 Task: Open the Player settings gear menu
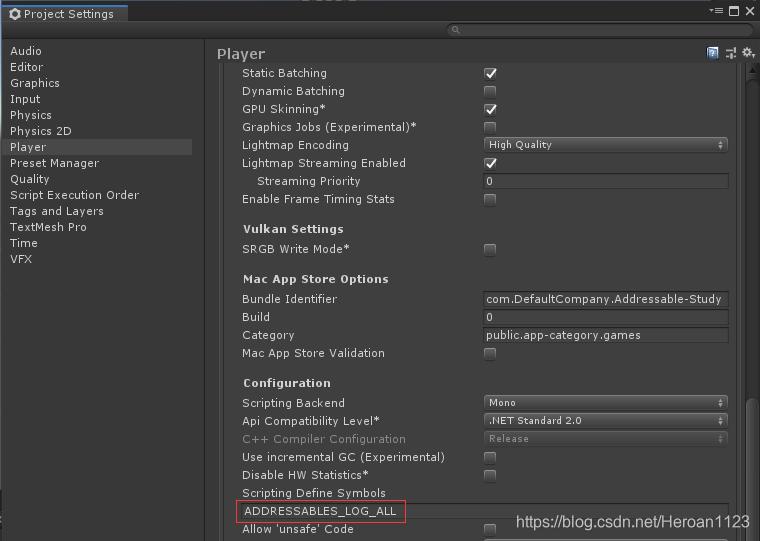click(748, 53)
